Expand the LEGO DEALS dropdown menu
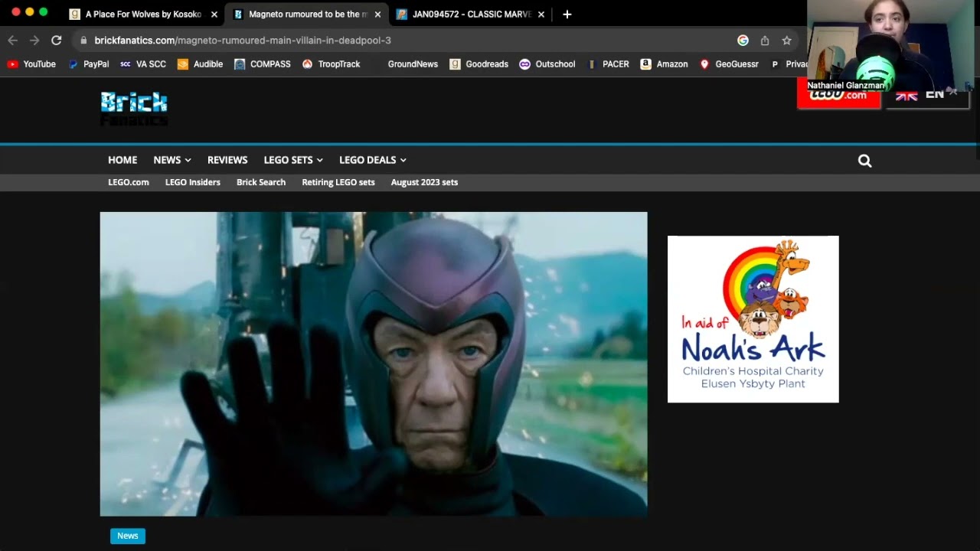Screen dimensions: 980x551 (373, 160)
